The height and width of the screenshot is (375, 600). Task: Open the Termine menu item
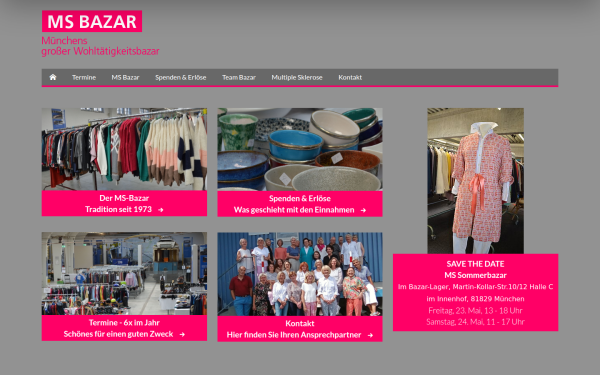(84, 77)
